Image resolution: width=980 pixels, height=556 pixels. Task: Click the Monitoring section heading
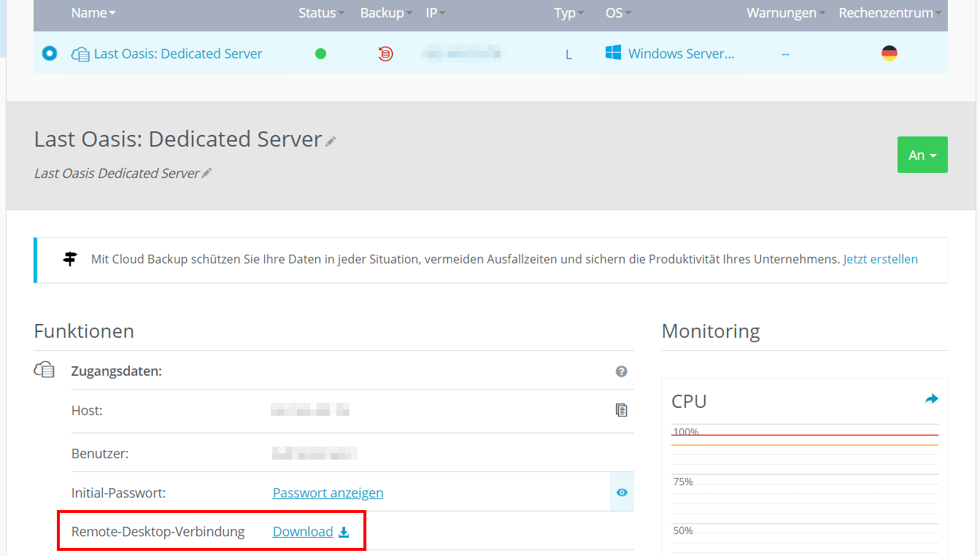(711, 331)
